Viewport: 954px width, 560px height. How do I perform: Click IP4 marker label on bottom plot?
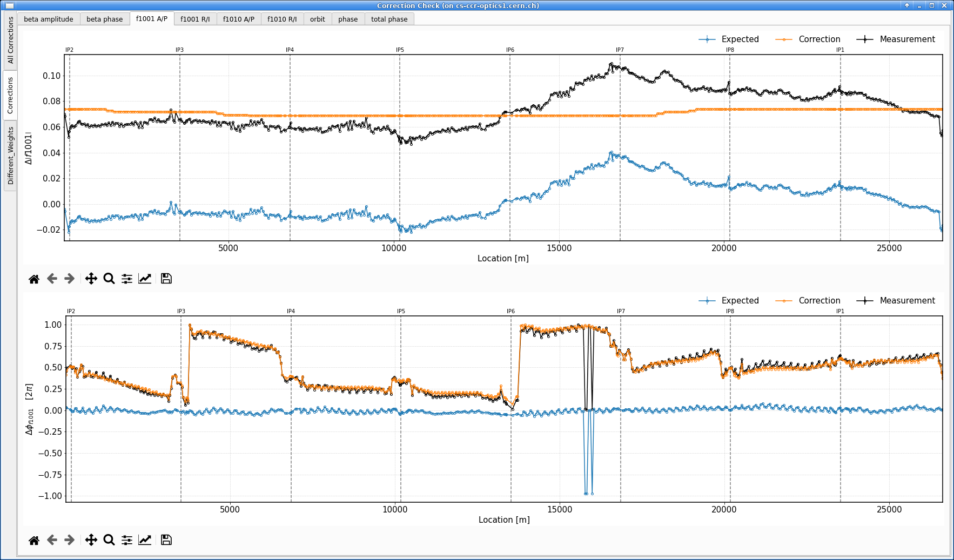point(291,311)
